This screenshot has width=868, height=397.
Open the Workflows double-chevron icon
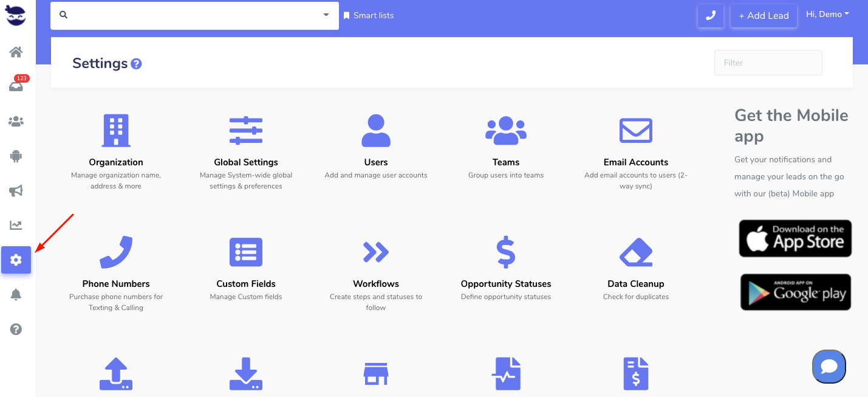point(375,252)
